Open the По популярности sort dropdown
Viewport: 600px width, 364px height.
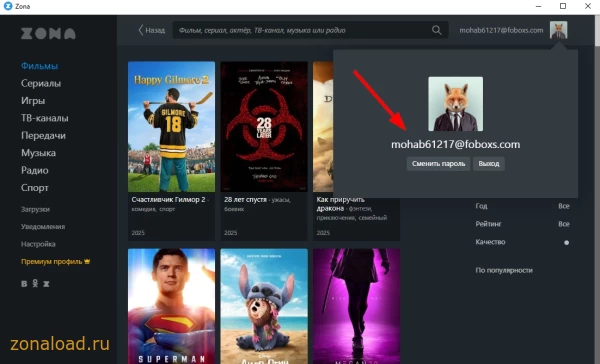coord(504,270)
